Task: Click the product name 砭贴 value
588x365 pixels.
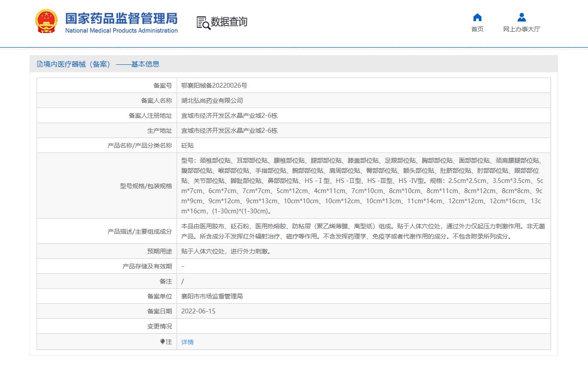Action: 187,145
